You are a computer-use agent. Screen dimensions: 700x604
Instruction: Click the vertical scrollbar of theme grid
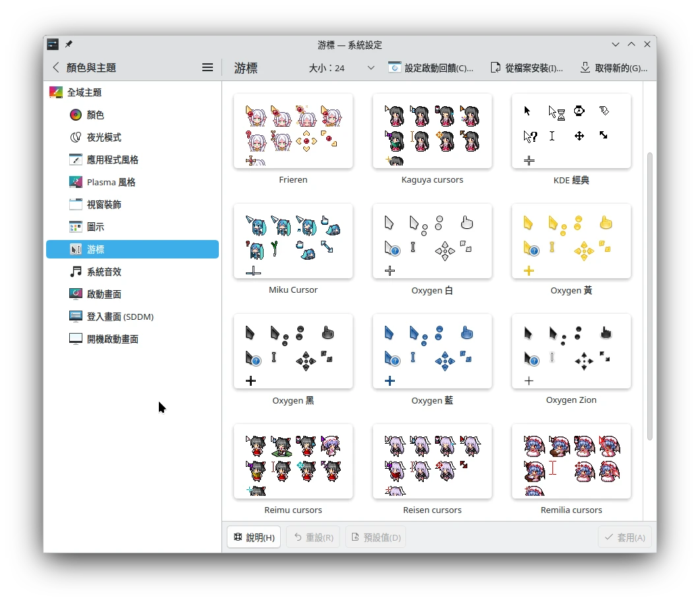[649, 296]
